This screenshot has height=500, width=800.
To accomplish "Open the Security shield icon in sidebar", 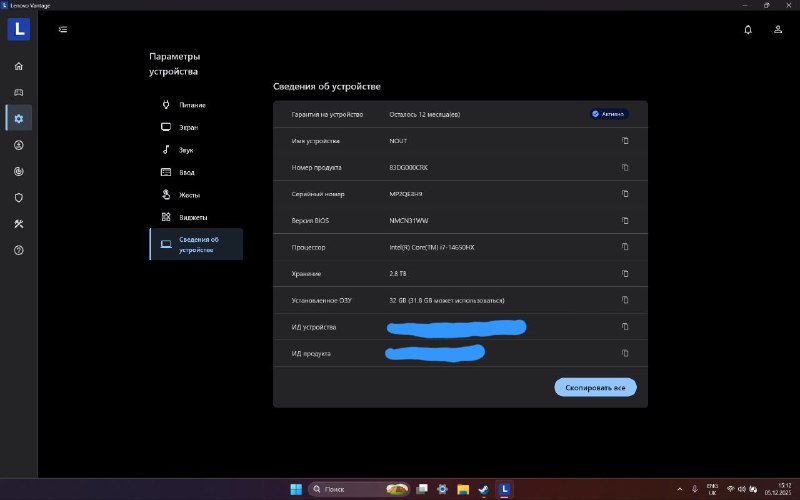I will [19, 197].
